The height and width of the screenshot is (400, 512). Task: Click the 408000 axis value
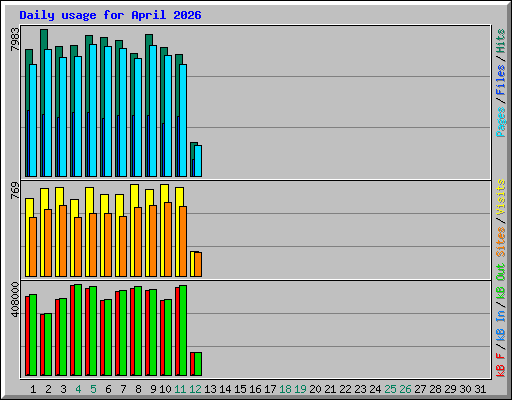coord(15,299)
